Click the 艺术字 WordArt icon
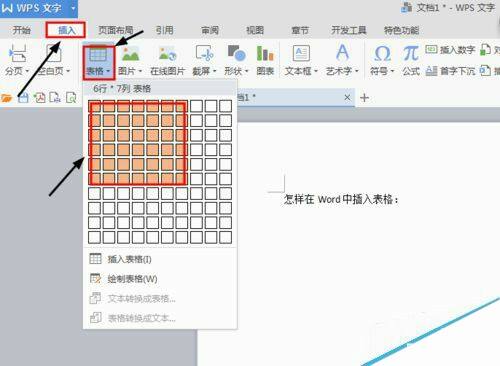 pos(342,53)
